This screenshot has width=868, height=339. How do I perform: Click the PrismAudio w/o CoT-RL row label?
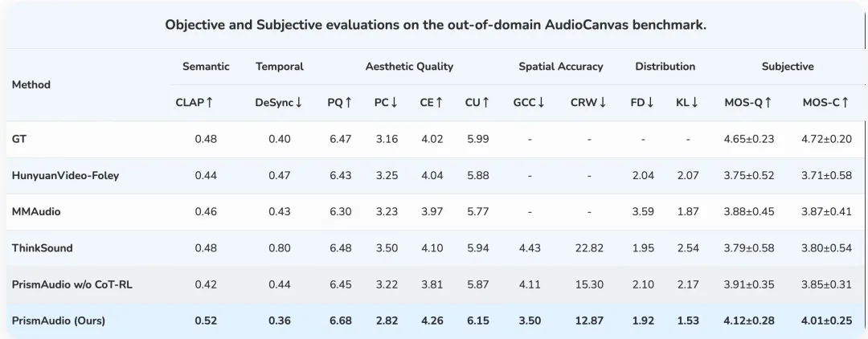(x=72, y=284)
